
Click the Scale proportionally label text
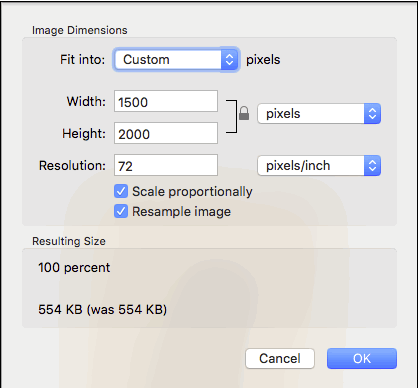click(x=192, y=192)
